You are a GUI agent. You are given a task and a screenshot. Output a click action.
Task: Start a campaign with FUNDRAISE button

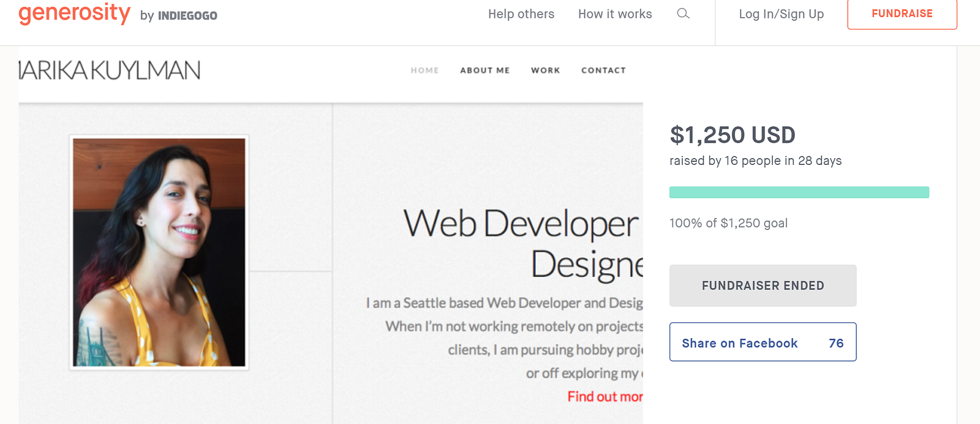click(902, 13)
